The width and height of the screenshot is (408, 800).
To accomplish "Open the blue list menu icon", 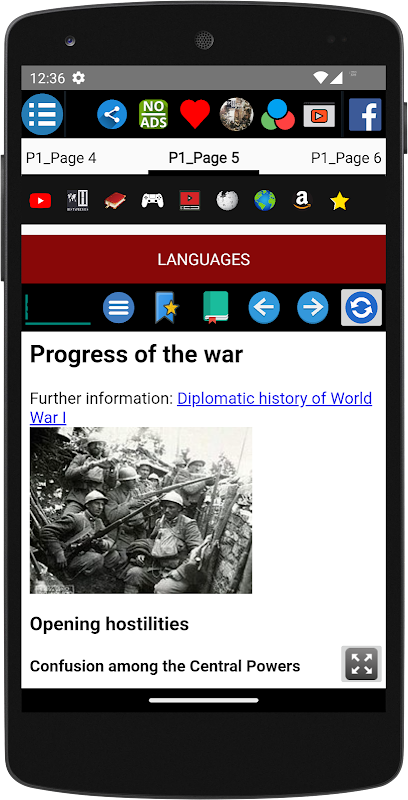I will coord(42,114).
